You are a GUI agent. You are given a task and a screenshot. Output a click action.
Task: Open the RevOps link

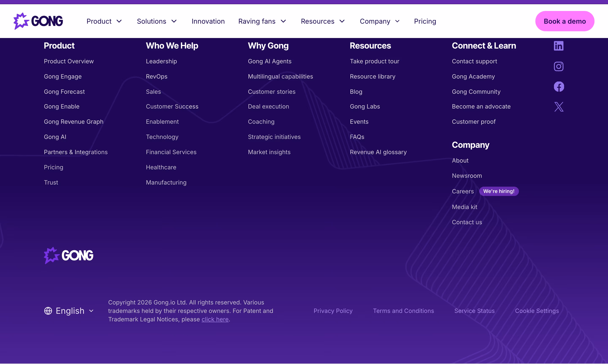(157, 76)
